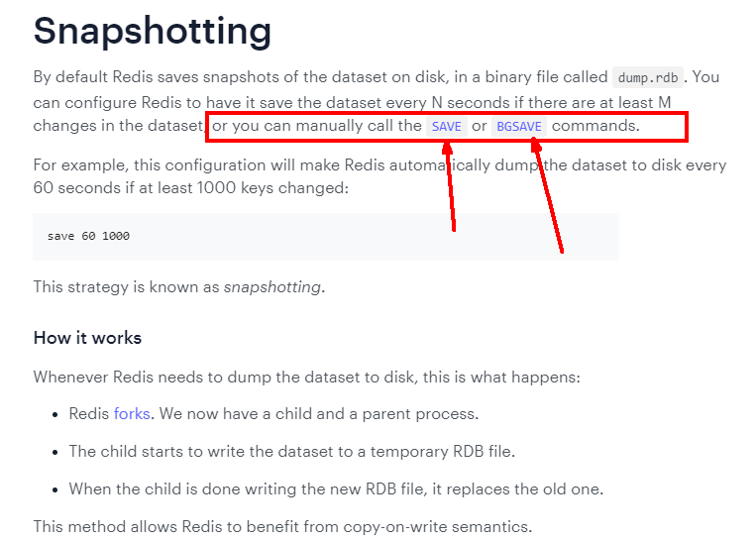Click the copy-on-write semantics sentence

[x=282, y=526]
